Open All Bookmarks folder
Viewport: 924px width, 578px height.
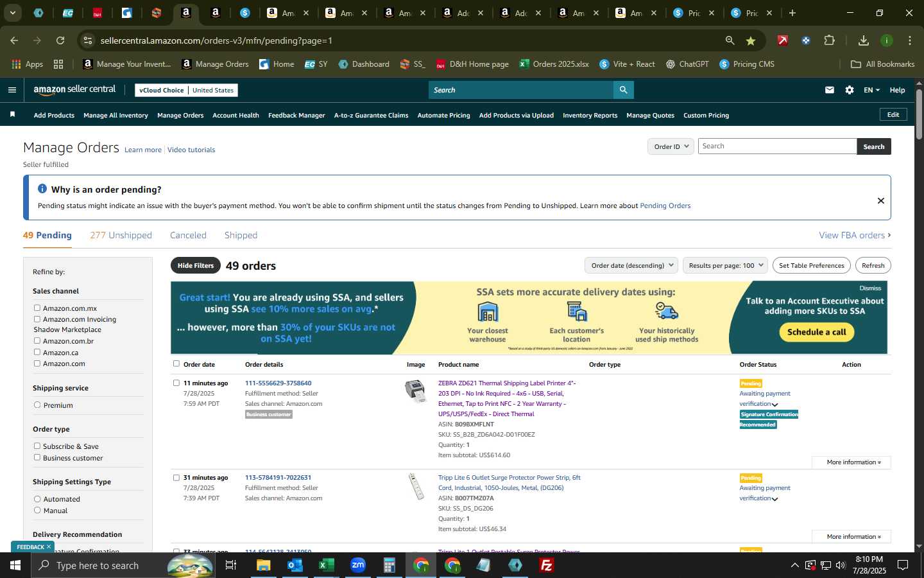pyautogui.click(x=882, y=64)
